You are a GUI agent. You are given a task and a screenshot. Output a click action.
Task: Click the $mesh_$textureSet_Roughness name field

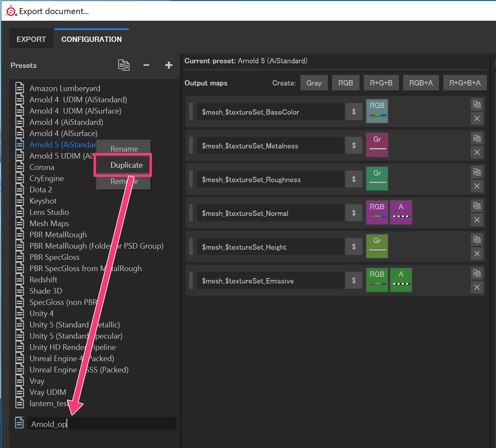click(x=270, y=179)
